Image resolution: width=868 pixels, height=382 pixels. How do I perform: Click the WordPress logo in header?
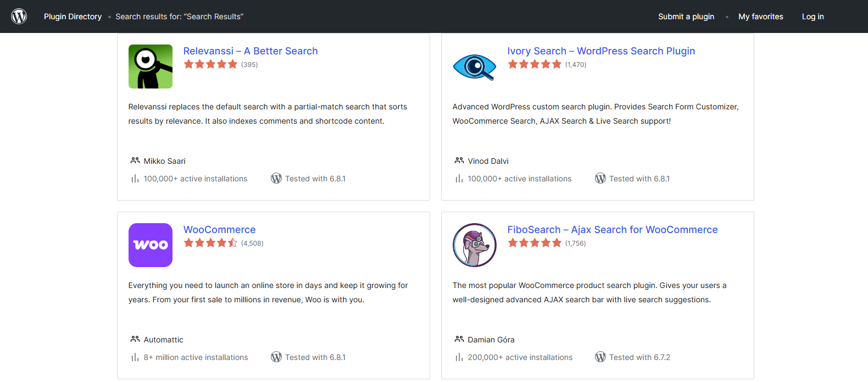pyautogui.click(x=19, y=16)
